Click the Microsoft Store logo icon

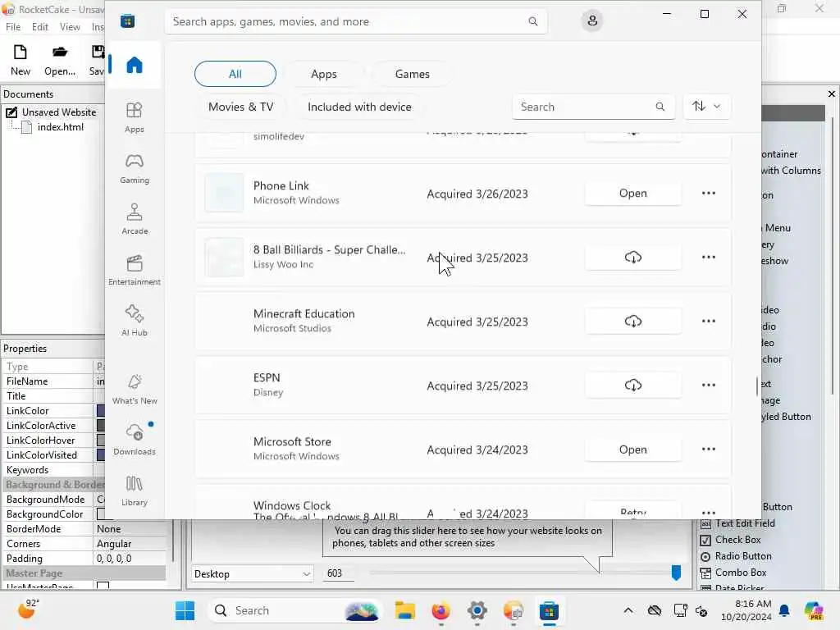pos(127,21)
